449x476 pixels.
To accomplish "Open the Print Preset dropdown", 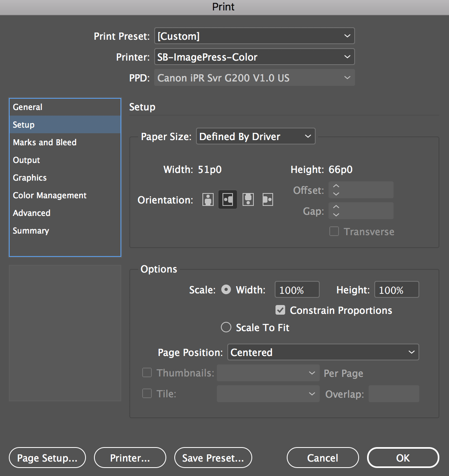I will (254, 36).
